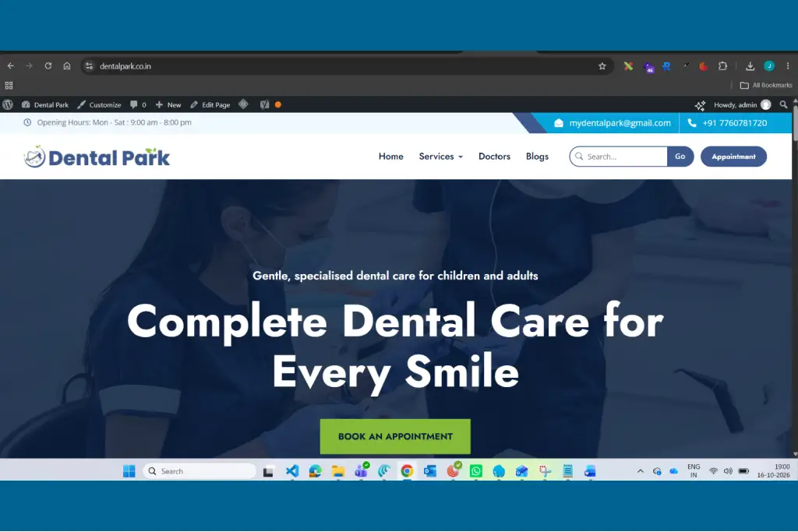Click the site Search input field

pos(618,157)
